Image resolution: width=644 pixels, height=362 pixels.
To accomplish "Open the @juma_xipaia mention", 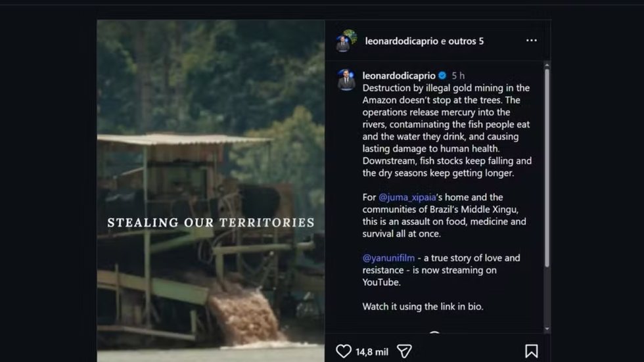I will (x=407, y=197).
